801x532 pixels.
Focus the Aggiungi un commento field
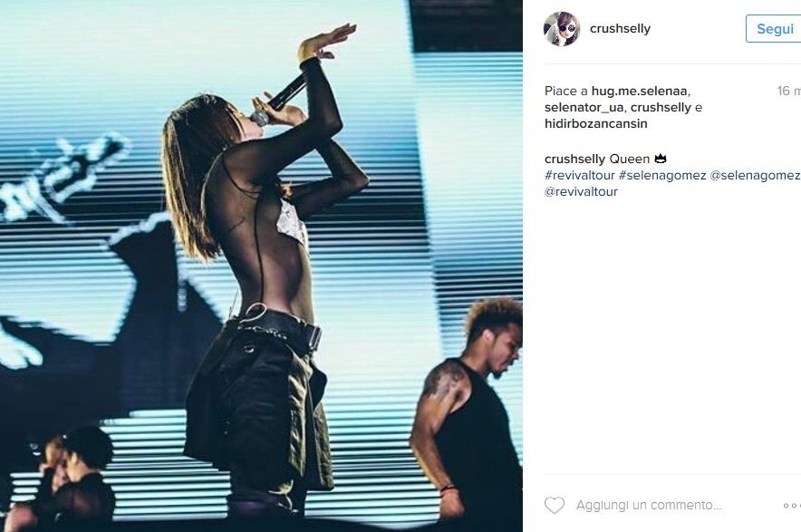[x=649, y=506]
